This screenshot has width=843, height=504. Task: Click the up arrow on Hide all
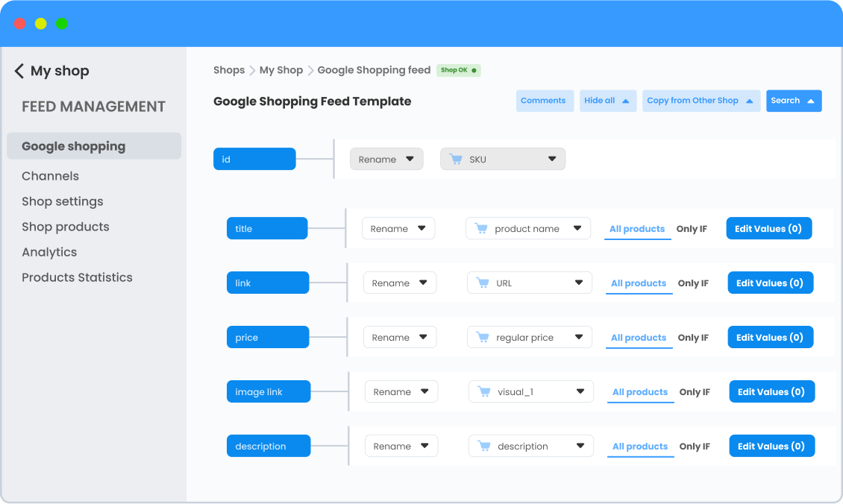pyautogui.click(x=625, y=101)
